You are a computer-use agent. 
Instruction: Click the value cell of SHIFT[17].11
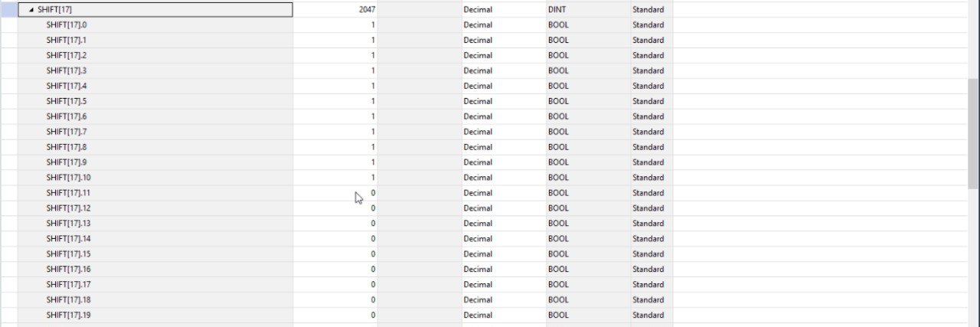[335, 193]
